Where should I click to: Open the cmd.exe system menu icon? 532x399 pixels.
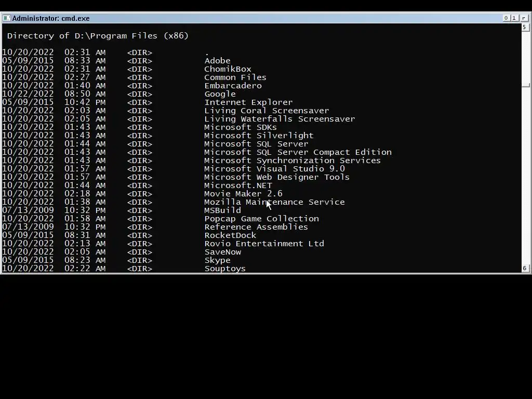(x=6, y=18)
